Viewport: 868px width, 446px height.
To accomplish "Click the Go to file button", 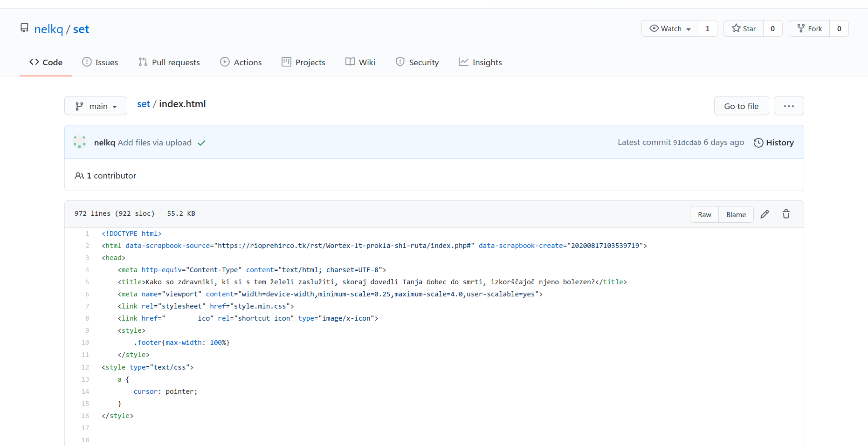I will tap(741, 106).
